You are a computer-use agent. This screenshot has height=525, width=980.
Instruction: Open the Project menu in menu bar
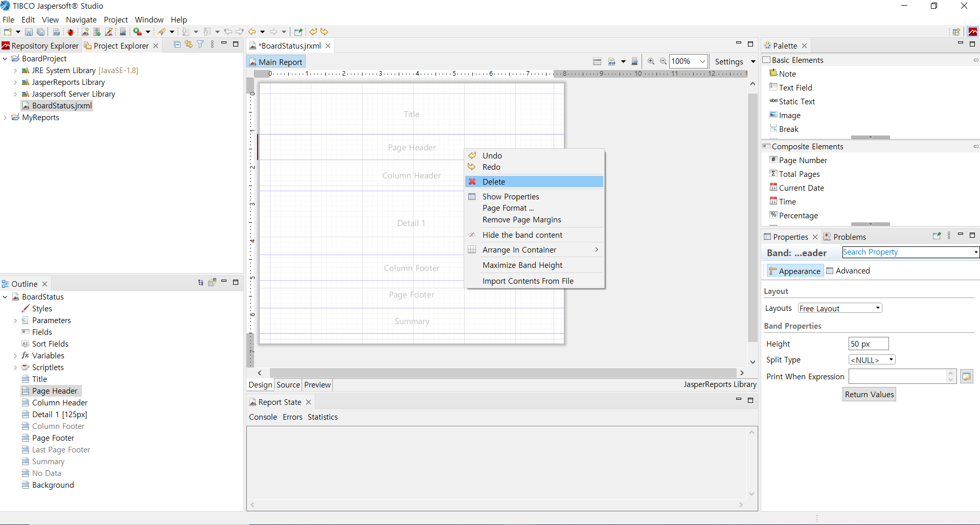(x=116, y=19)
